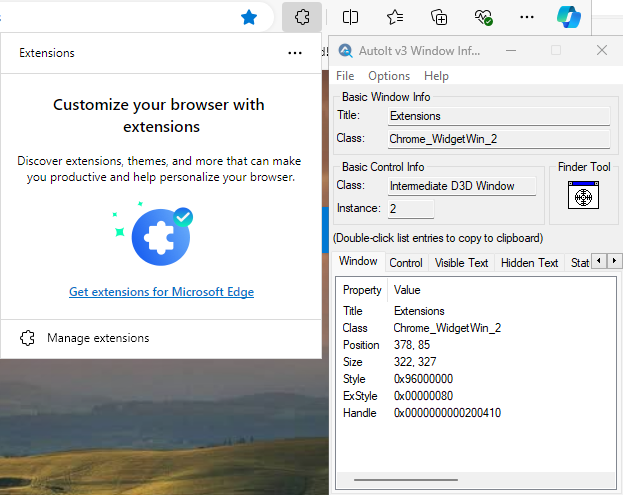Grab the Finder Tool crosshair icon
The width and height of the screenshot is (623, 495).
(x=583, y=195)
